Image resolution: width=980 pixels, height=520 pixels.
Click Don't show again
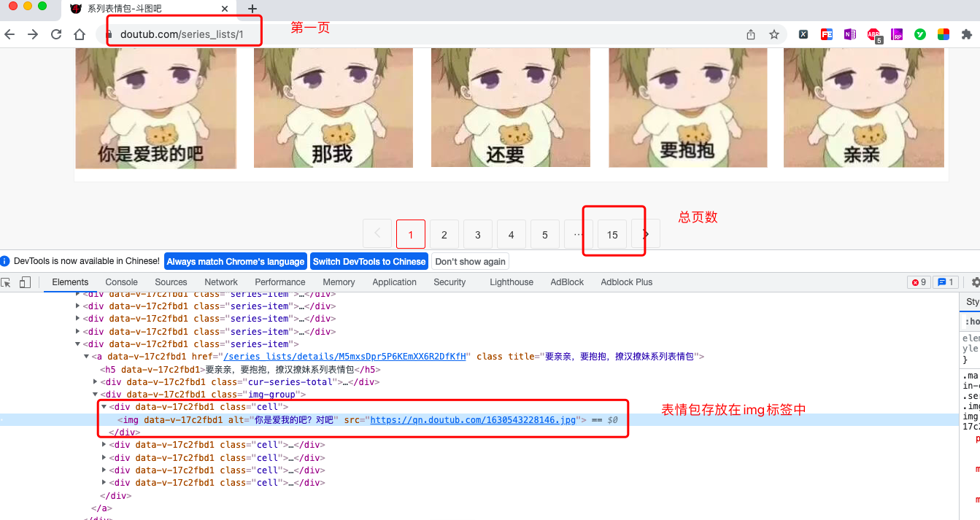click(x=471, y=262)
